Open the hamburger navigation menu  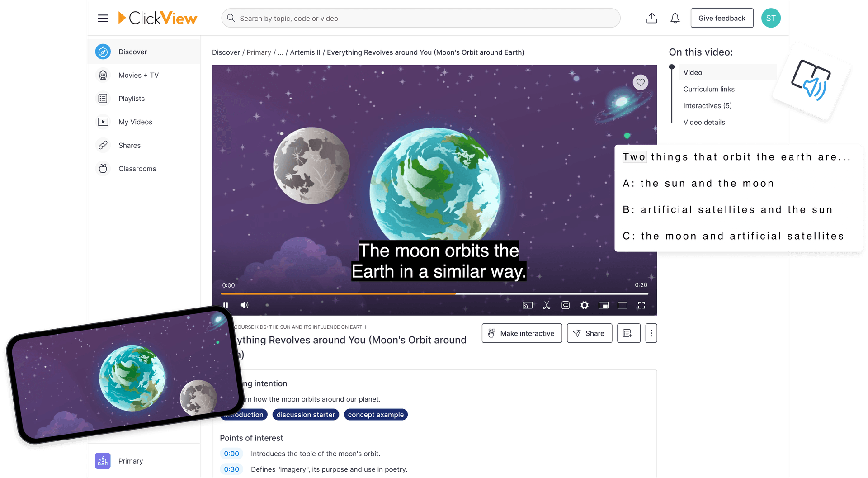coord(103,18)
